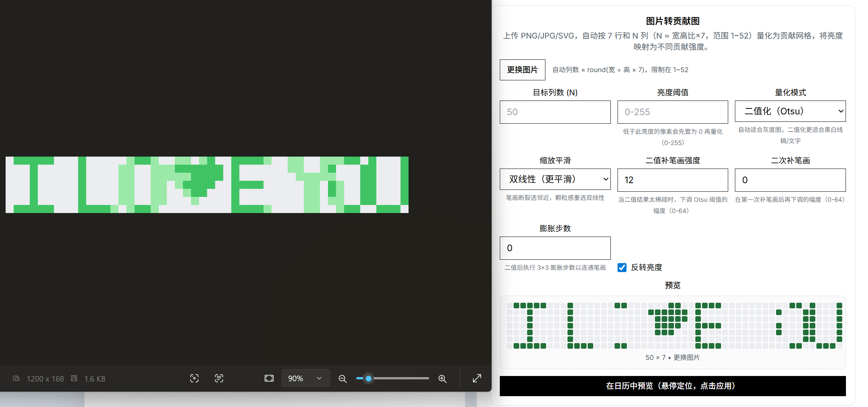Click the image dimensions icon in the viewer
868x407 pixels.
[16, 379]
